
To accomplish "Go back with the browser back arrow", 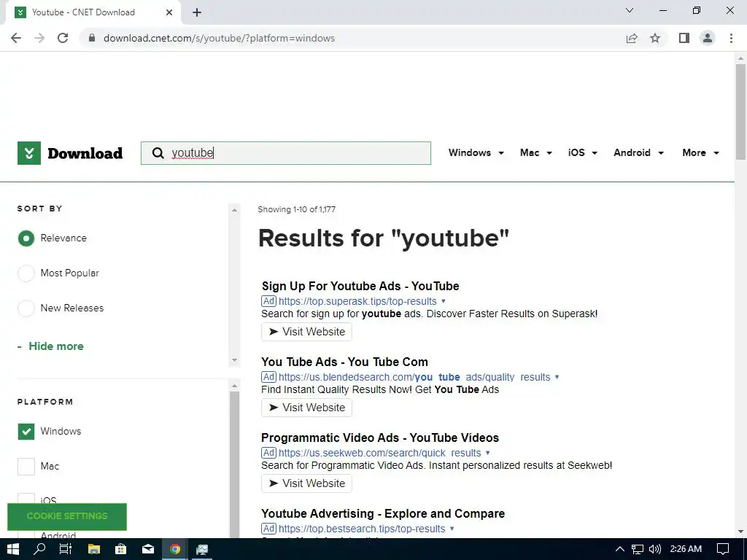I will 16,38.
